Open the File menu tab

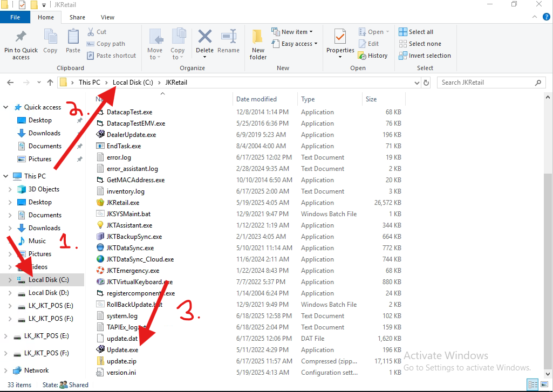[15, 17]
